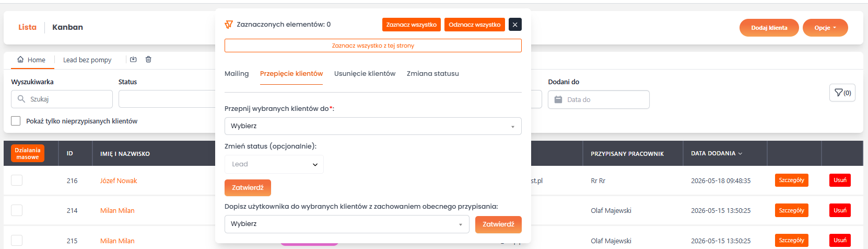The width and height of the screenshot is (868, 249).
Task: Open the Opcje dropdown button
Action: pyautogui.click(x=825, y=28)
